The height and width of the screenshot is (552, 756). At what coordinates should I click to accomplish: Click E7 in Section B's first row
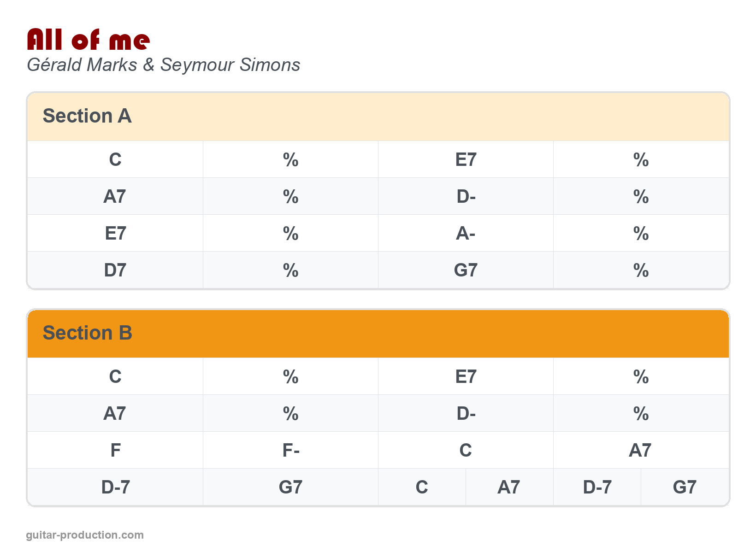point(466,377)
